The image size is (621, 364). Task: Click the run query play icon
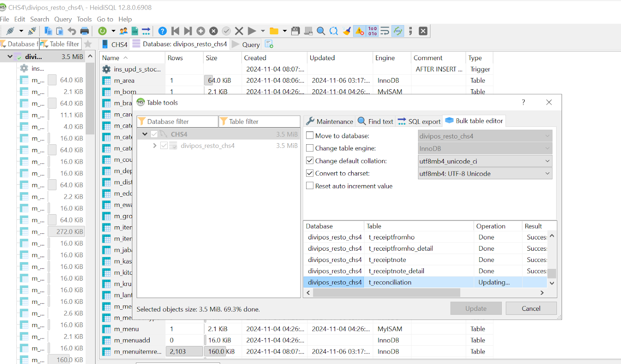[252, 31]
